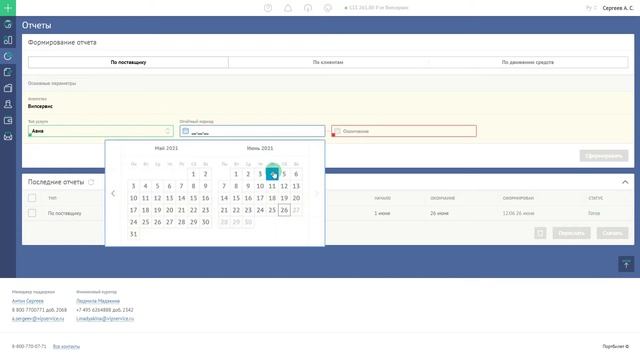640x360 pixels.
Task: Select June 15 in the calendar
Action: 236,198
